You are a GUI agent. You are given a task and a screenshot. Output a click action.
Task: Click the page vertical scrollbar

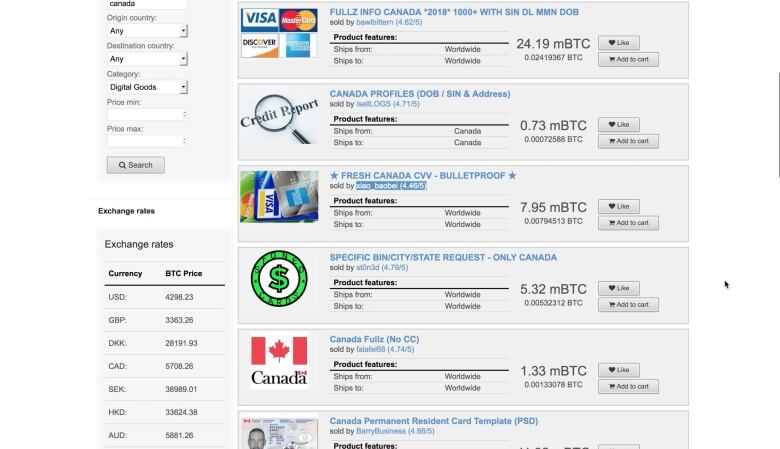(778, 124)
